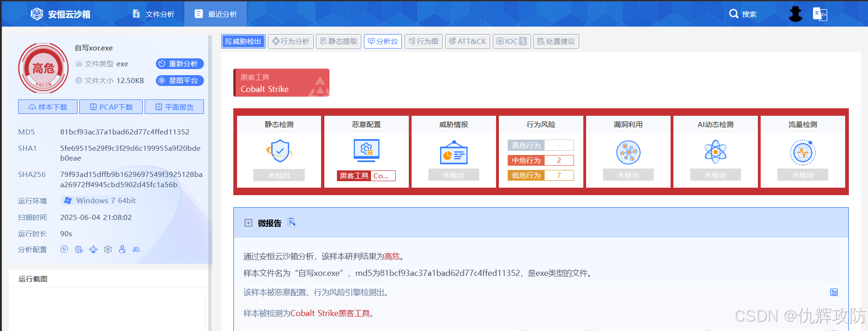Select the 处置建议 tab
Image resolution: width=868 pixels, height=331 pixels.
tap(556, 41)
